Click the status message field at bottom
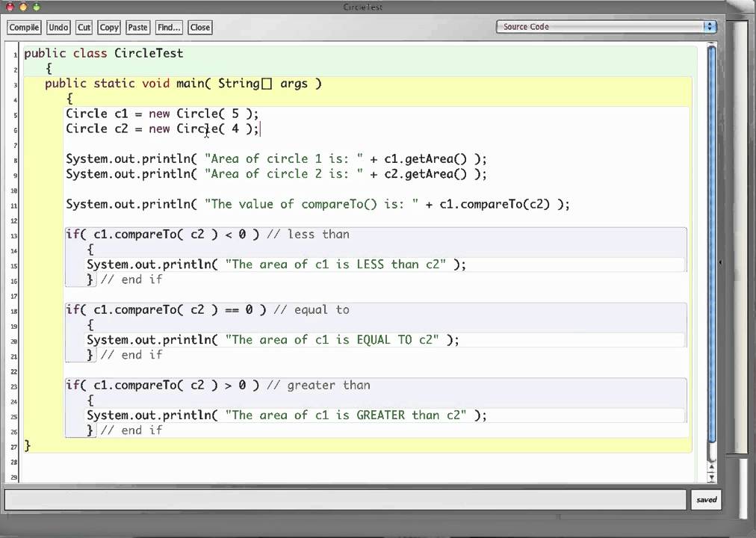The image size is (756, 538). click(x=344, y=500)
